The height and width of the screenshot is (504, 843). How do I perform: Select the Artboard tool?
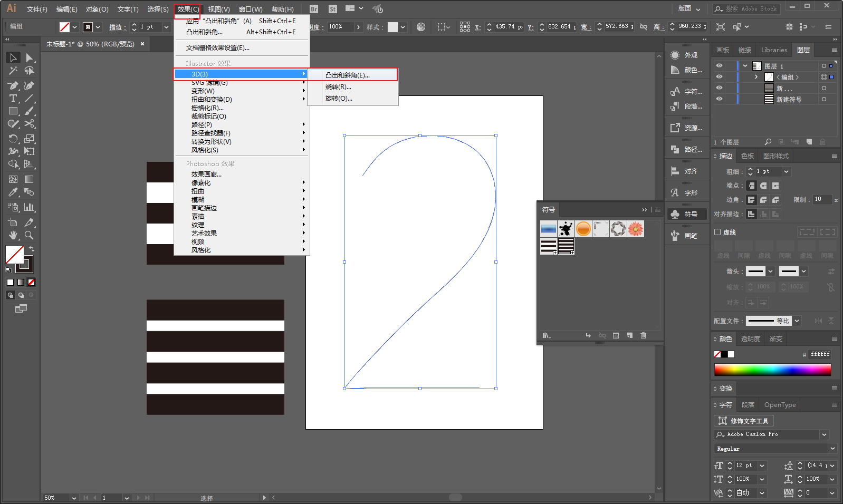point(13,222)
